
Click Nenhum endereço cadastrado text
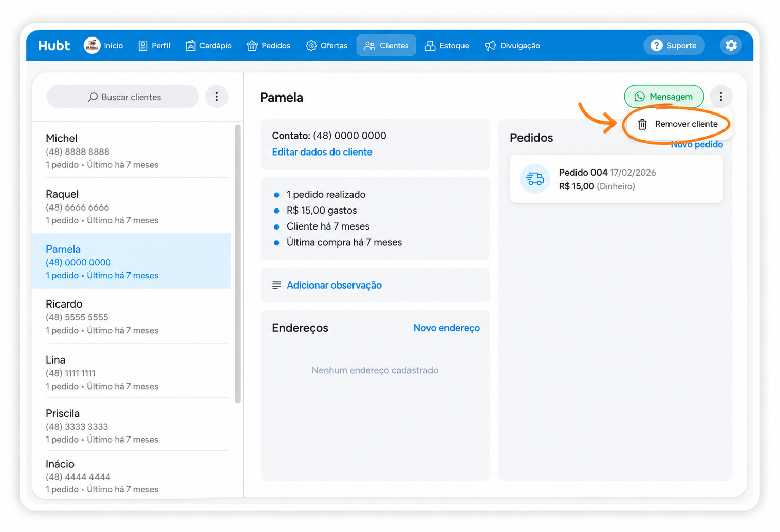375,370
